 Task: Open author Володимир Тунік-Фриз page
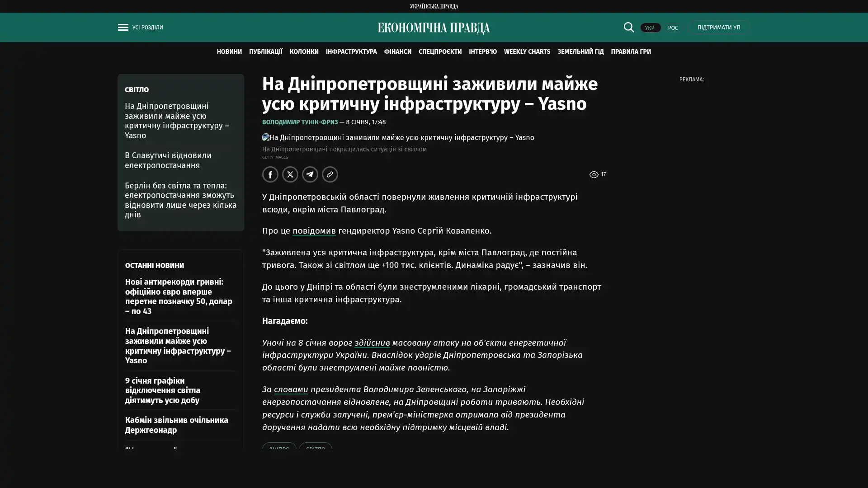tap(300, 122)
